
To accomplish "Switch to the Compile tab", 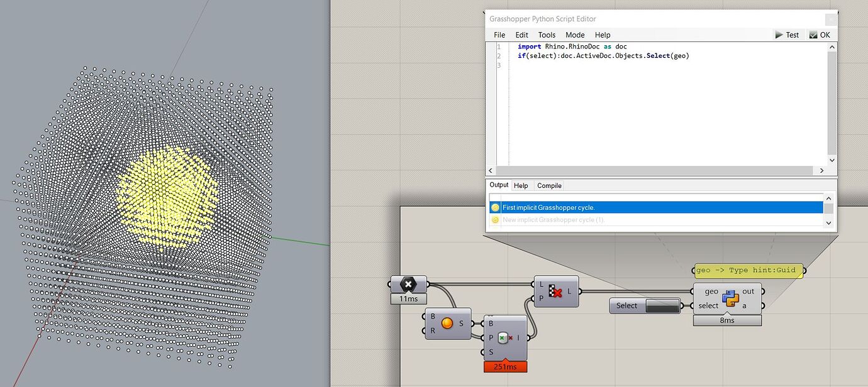I will (548, 185).
